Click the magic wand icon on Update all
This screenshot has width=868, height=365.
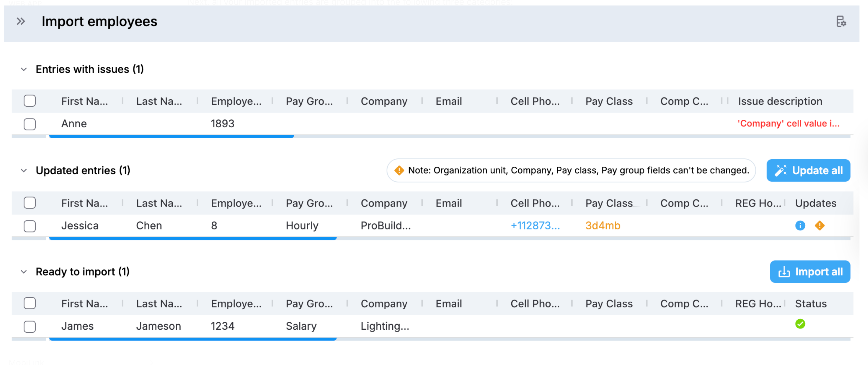(780, 171)
